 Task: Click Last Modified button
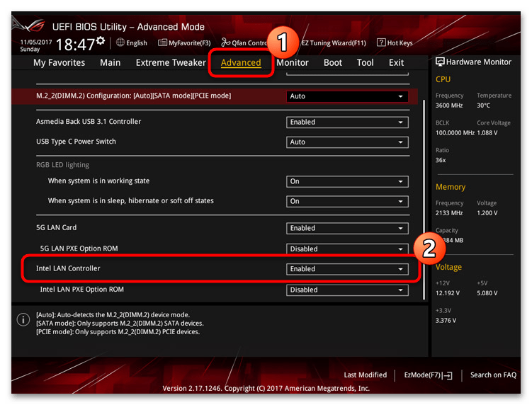pyautogui.click(x=365, y=375)
